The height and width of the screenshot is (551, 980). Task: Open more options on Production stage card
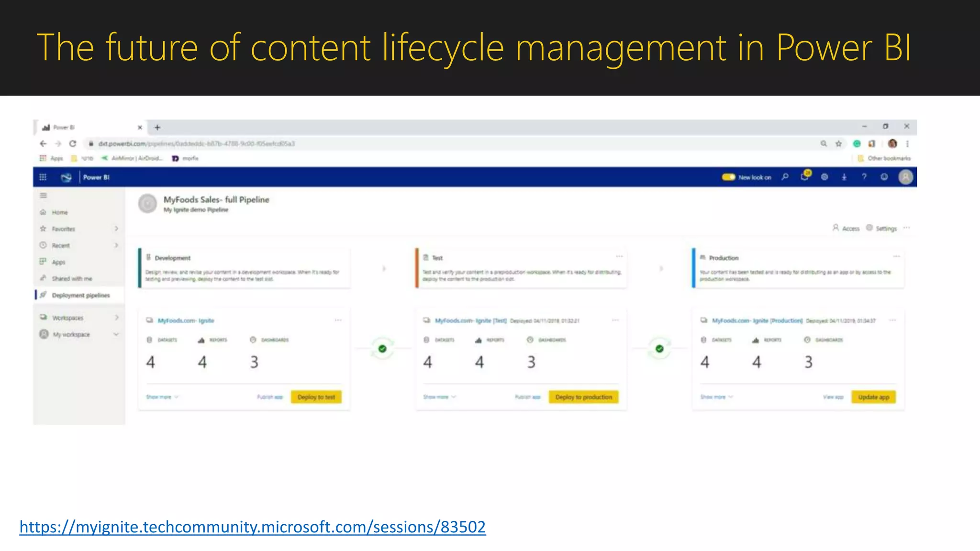(896, 256)
